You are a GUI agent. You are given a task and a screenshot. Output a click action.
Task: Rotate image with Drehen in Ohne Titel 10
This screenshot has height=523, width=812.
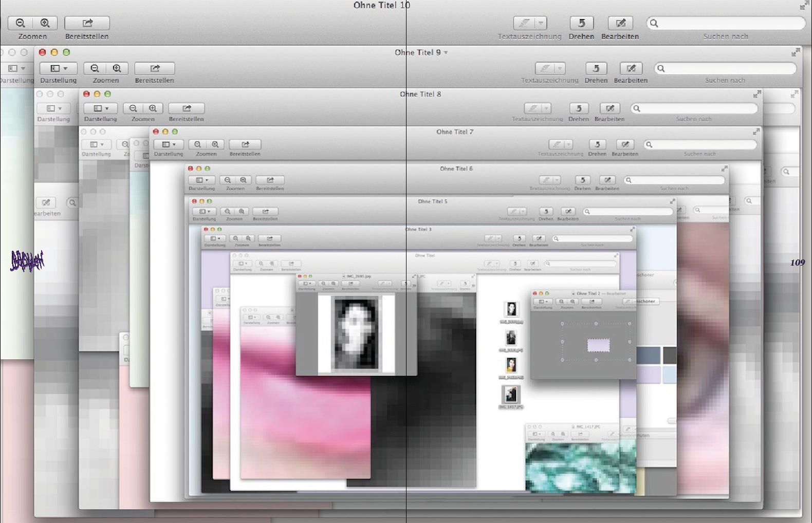(581, 23)
